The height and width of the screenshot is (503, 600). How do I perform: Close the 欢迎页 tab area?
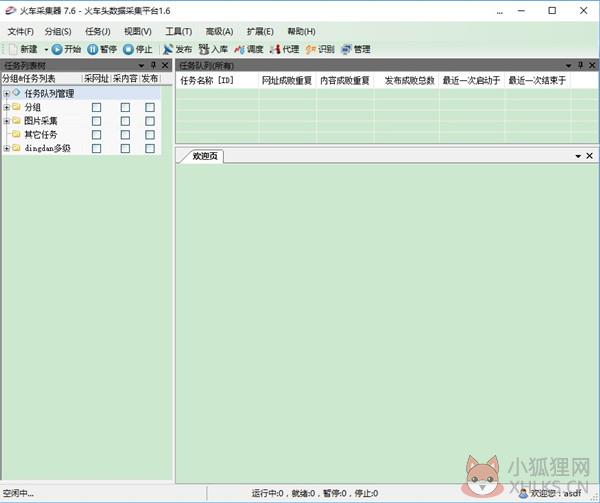(x=590, y=156)
